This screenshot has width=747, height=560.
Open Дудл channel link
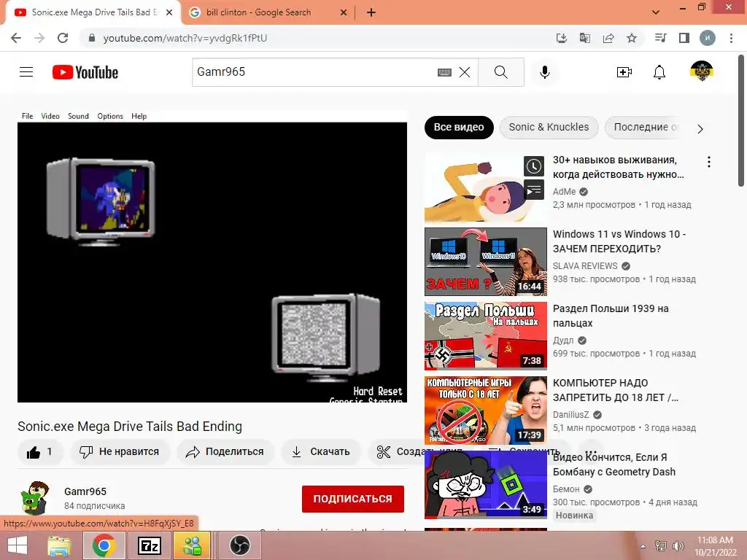(x=563, y=341)
